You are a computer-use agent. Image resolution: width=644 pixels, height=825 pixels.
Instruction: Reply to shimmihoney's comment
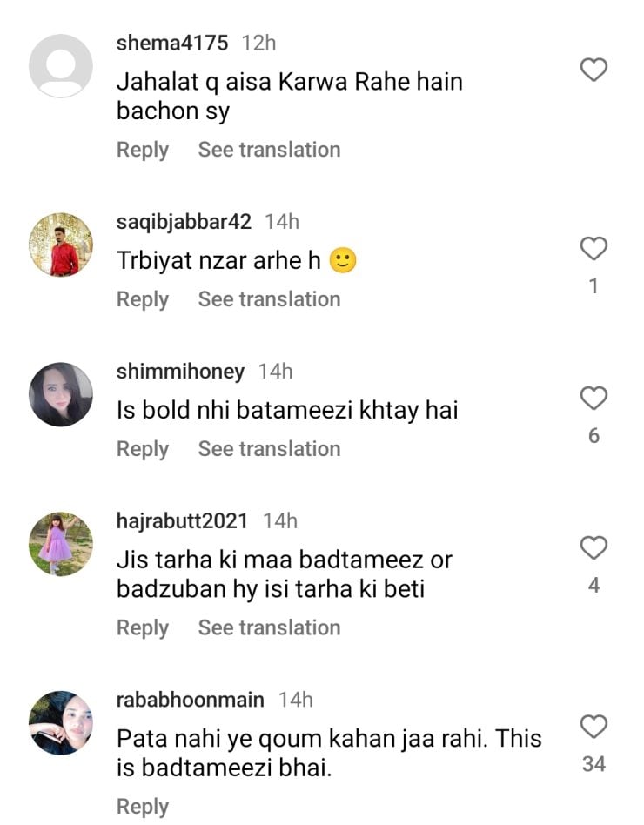click(x=143, y=449)
